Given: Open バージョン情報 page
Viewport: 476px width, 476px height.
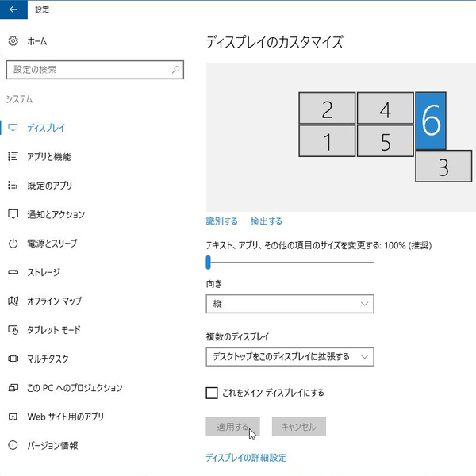Looking at the screenshot, I should 53,446.
